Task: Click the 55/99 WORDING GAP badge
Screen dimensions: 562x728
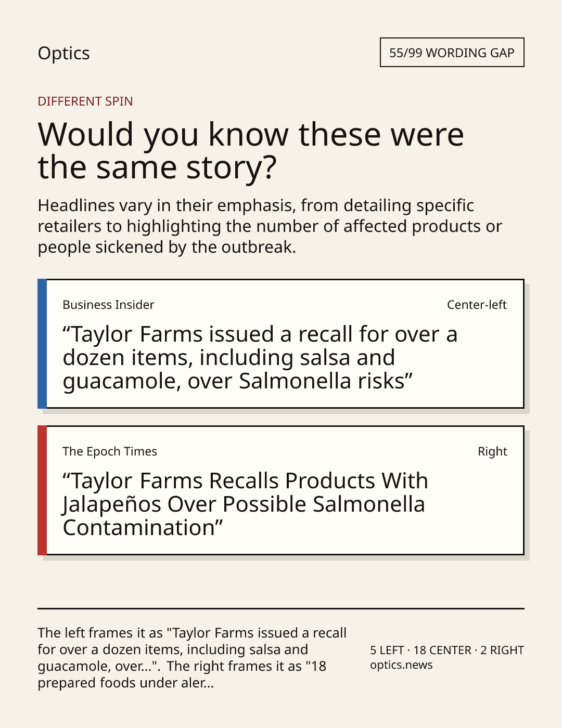Action: (x=452, y=53)
